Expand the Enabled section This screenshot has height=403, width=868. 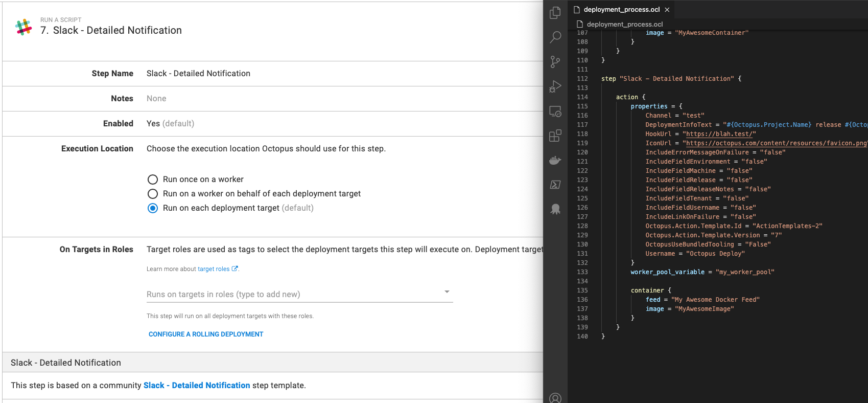click(273, 124)
